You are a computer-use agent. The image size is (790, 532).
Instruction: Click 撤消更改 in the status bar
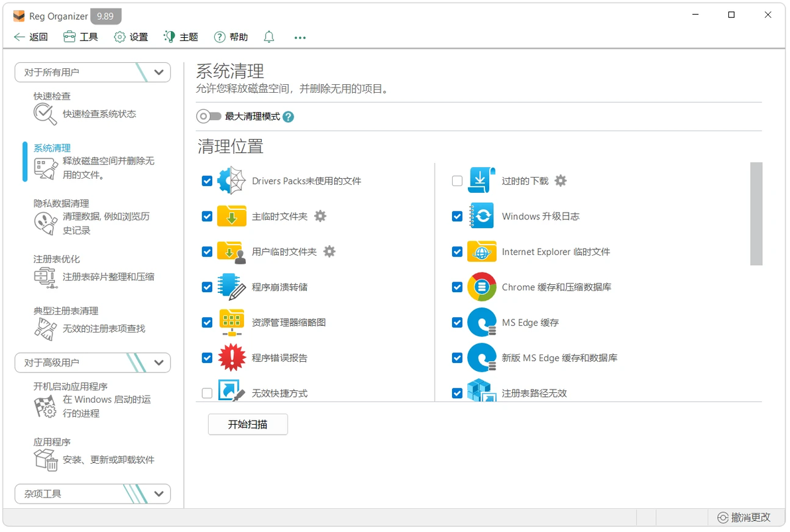click(744, 517)
